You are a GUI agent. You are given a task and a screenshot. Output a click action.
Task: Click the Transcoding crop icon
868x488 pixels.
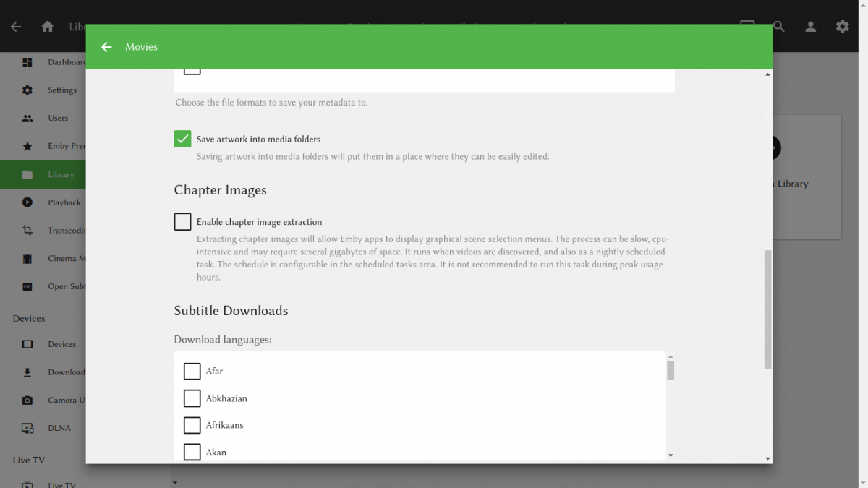click(27, 231)
